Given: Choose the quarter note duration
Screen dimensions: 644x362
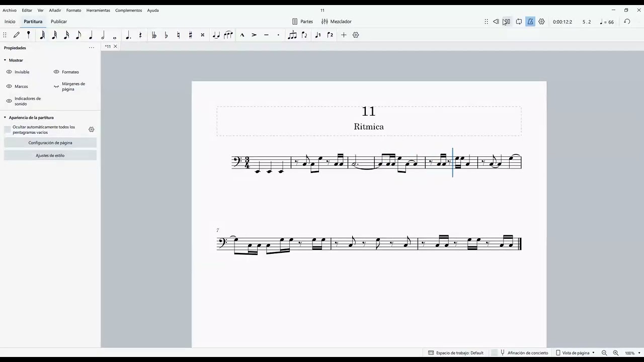Looking at the screenshot, I should (x=91, y=35).
